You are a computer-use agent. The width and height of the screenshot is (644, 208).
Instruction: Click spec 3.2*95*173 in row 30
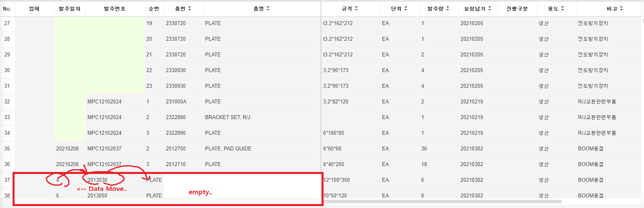tap(336, 70)
